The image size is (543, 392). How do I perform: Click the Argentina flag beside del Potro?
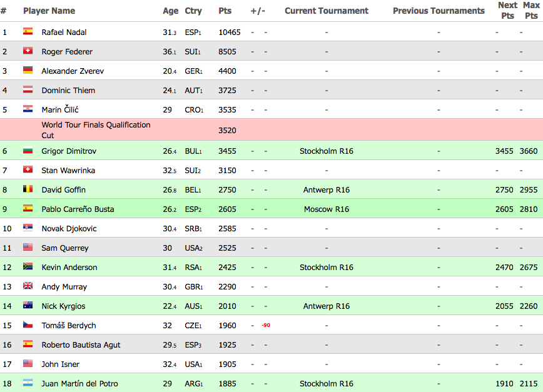(28, 383)
